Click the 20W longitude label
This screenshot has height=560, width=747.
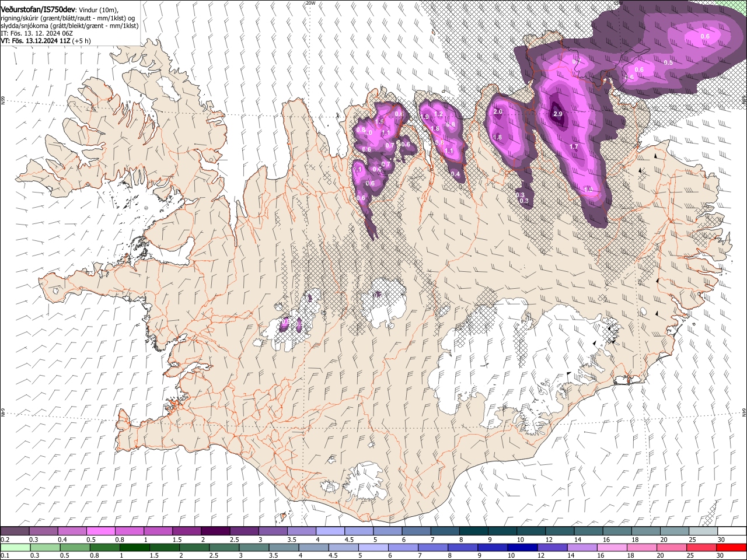[x=310, y=3]
